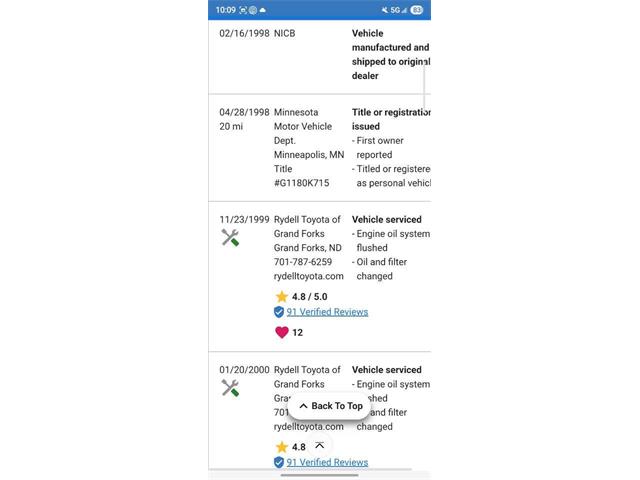Click the gold star beside 4.8 / 5.0
This screenshot has height=480, width=640.
[x=282, y=296]
